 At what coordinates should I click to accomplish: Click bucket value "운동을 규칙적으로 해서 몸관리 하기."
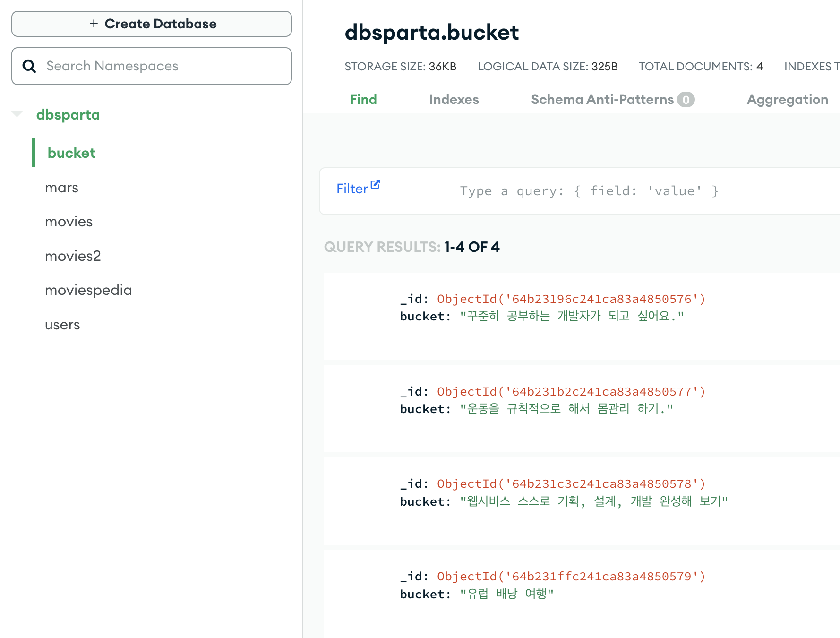tap(566, 408)
